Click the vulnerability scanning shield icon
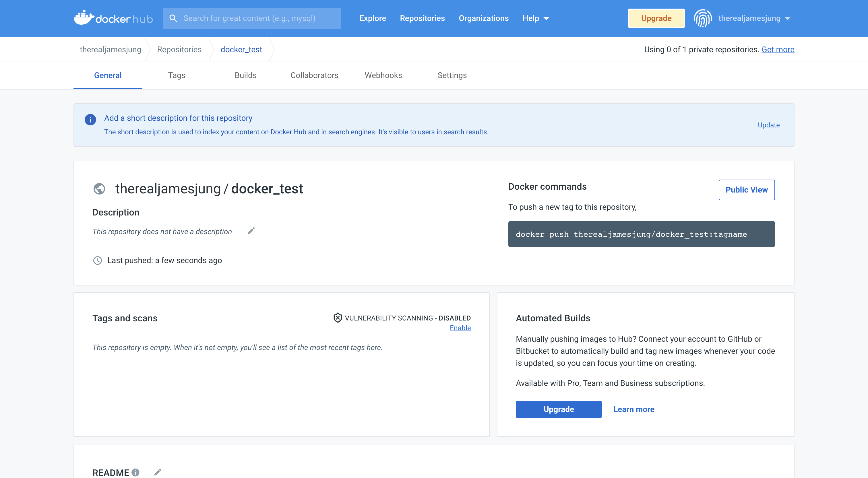The image size is (868, 478). (x=338, y=318)
